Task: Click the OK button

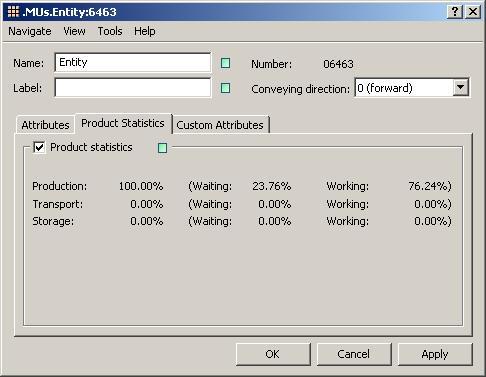Action: [x=273, y=354]
